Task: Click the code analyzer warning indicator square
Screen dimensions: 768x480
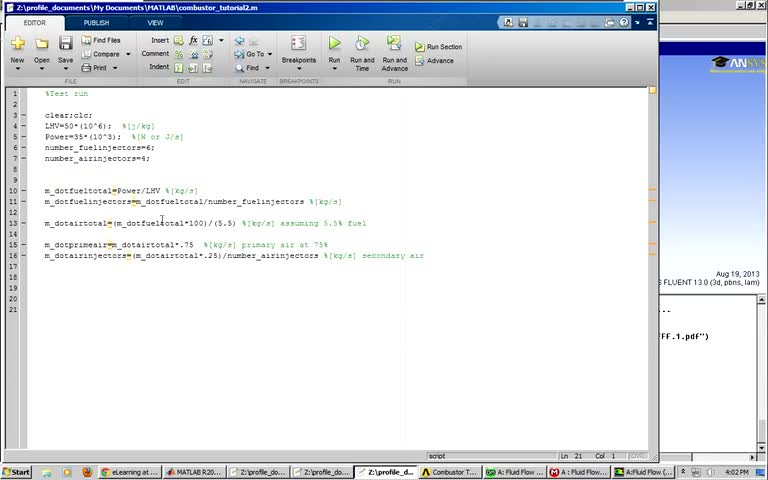Action: pyautogui.click(x=652, y=90)
